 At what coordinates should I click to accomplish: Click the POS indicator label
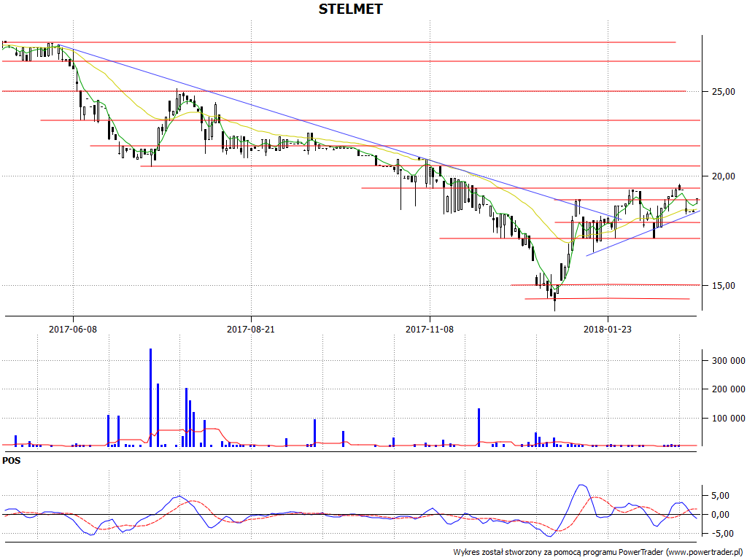12,461
